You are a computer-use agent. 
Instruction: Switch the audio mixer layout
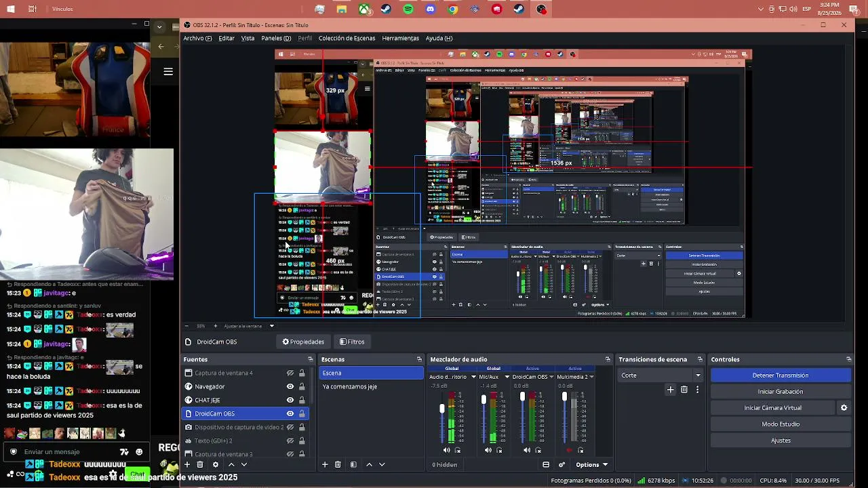tap(546, 464)
